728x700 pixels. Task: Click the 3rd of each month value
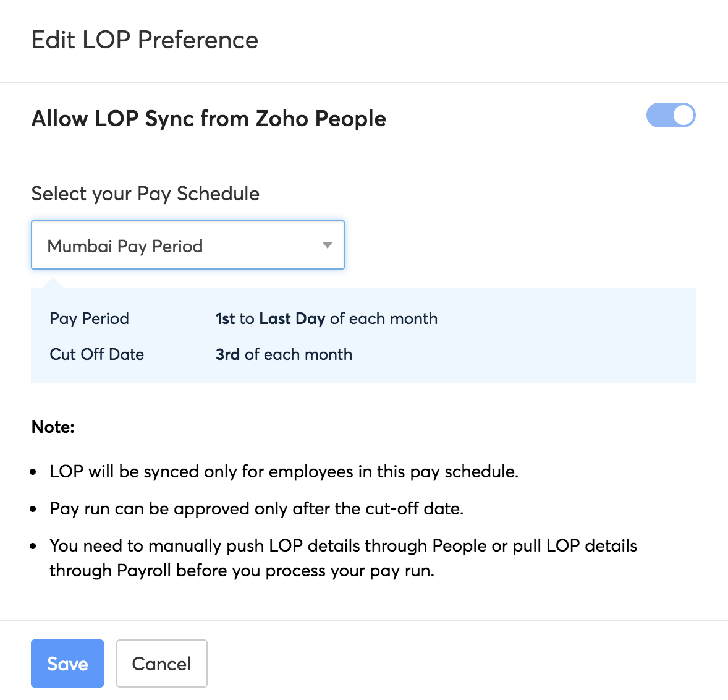coord(284,354)
